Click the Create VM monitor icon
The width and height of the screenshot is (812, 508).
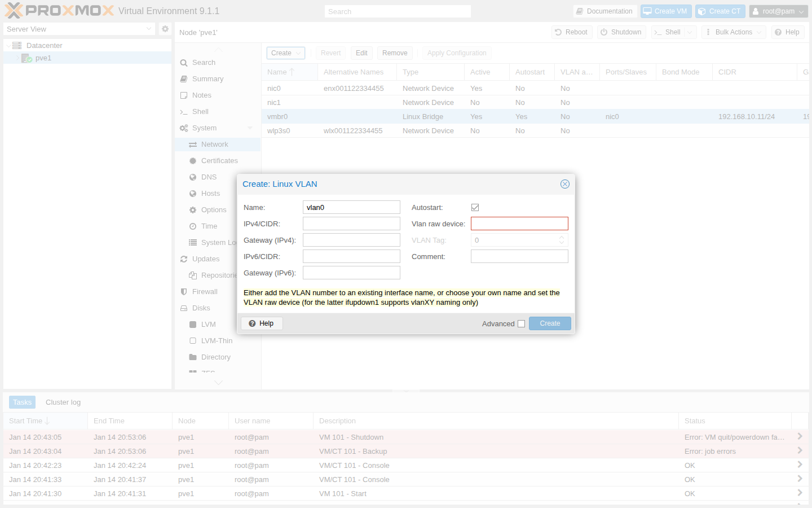coord(647,11)
